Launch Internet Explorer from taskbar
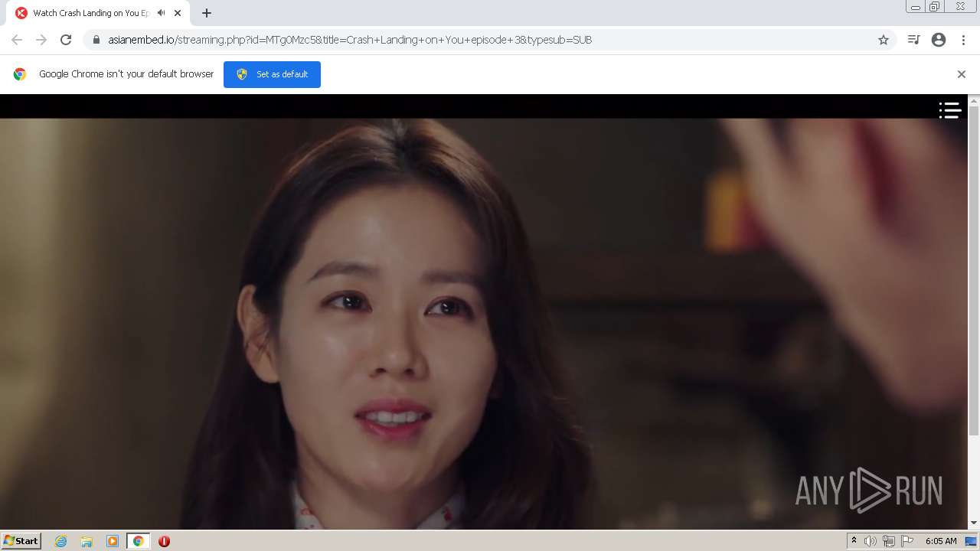 (x=61, y=541)
